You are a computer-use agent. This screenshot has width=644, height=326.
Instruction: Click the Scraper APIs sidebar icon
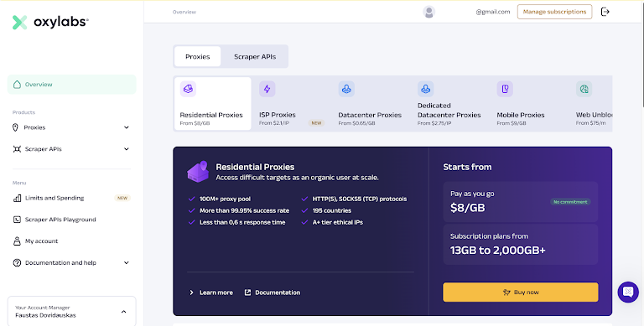(17, 149)
